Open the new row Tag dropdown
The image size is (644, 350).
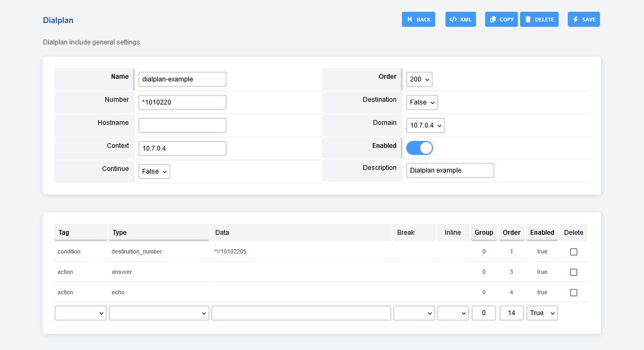(x=80, y=313)
